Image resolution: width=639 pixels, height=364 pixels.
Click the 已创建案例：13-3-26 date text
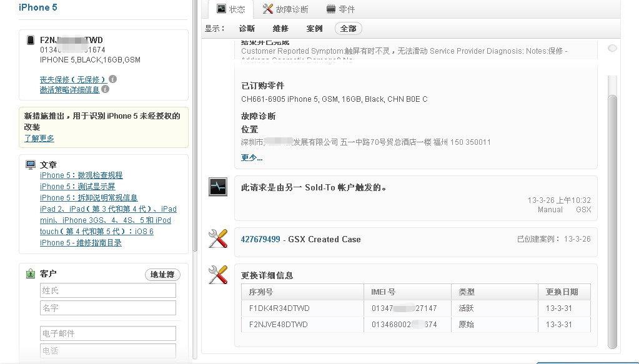coord(554,239)
